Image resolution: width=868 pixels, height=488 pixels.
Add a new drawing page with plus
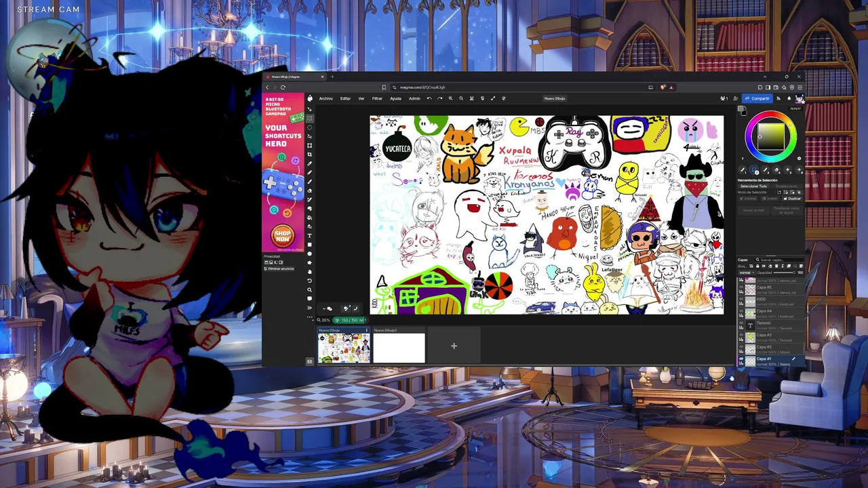[x=454, y=346]
